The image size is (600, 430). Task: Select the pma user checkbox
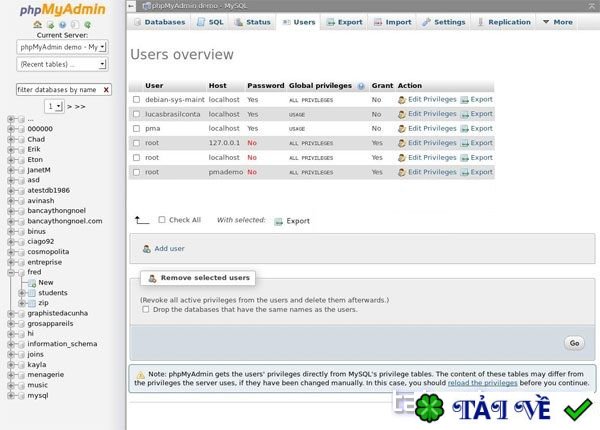[x=136, y=129]
